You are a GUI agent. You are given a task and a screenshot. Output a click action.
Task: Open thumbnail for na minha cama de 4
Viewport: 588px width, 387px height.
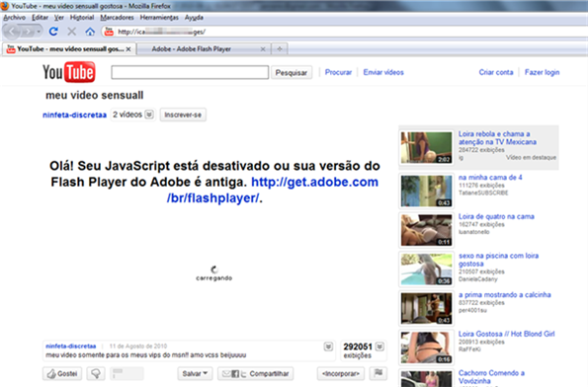426,191
